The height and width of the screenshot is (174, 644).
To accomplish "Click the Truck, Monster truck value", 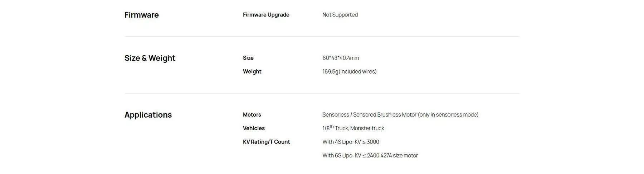I will point(359,128).
